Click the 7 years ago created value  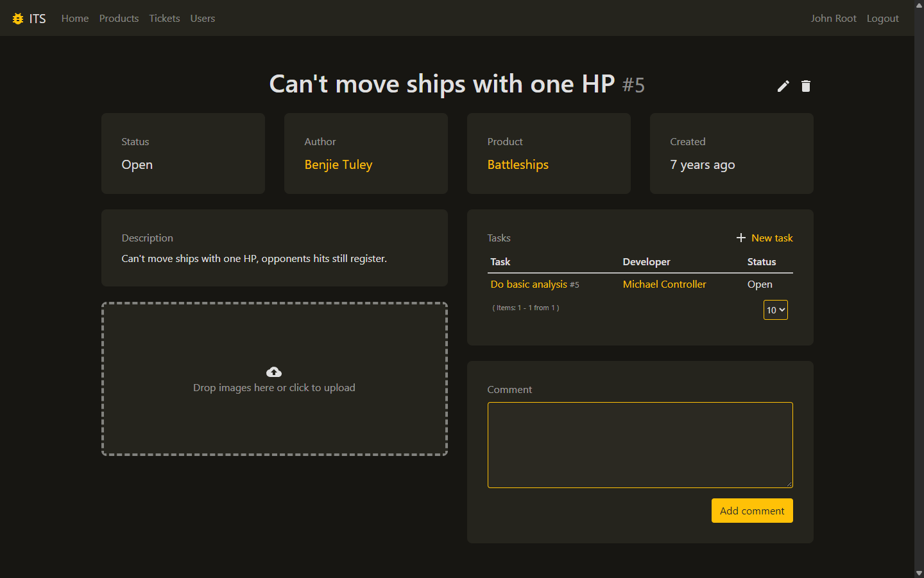click(703, 165)
